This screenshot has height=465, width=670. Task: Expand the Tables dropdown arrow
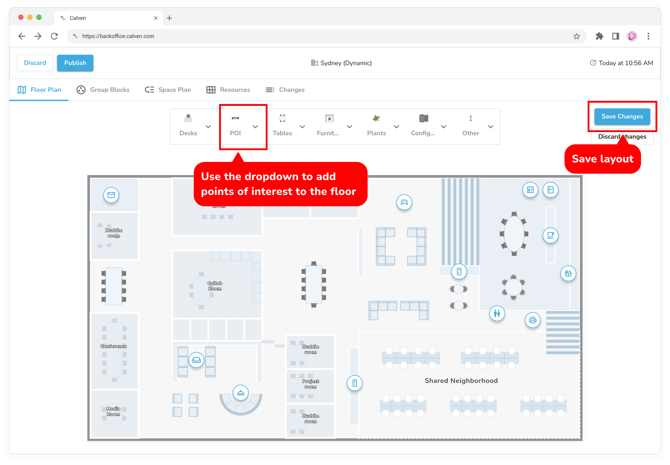302,127
